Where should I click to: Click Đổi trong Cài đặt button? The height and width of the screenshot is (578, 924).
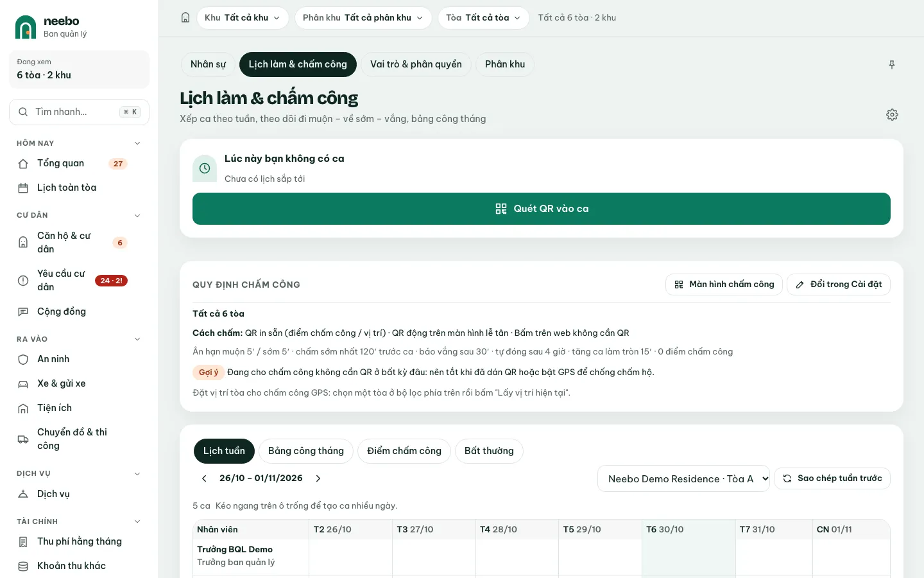839,285
